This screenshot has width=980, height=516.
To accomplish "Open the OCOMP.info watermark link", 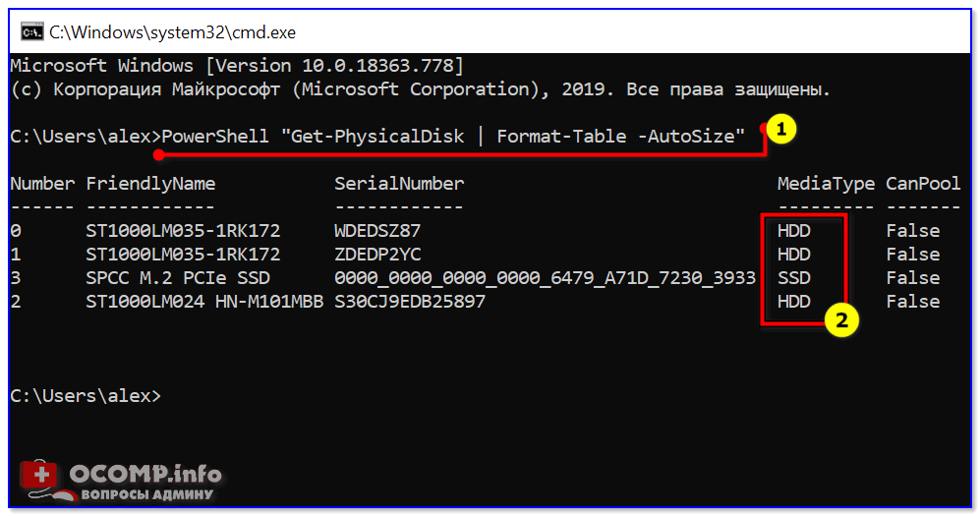I will tap(145, 476).
